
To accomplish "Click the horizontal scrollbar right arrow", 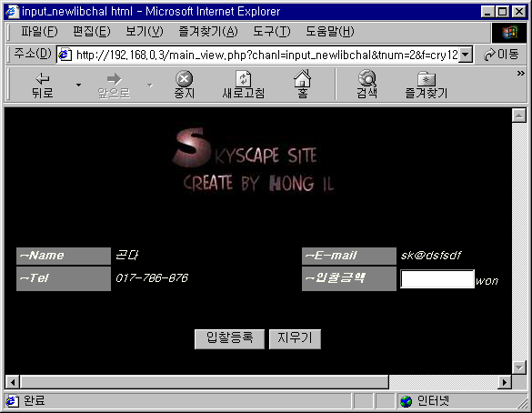I will [505, 382].
